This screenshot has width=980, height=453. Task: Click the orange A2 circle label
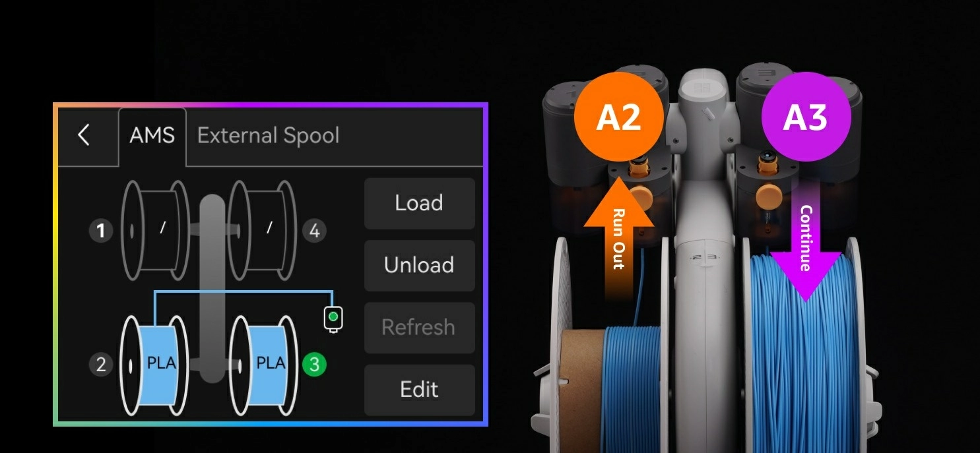click(618, 117)
